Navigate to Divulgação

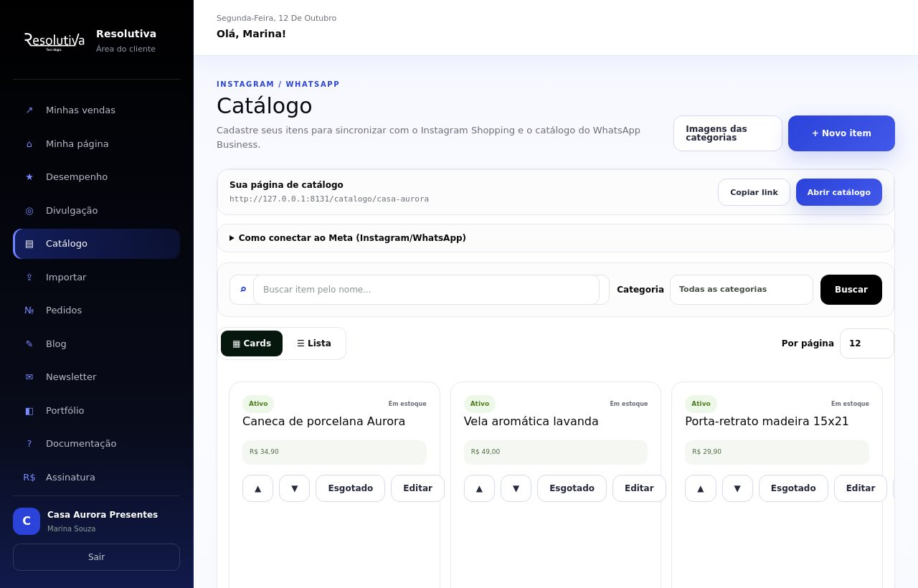96,210
